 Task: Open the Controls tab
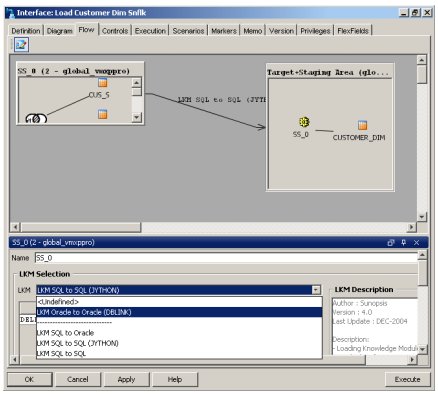tap(115, 31)
